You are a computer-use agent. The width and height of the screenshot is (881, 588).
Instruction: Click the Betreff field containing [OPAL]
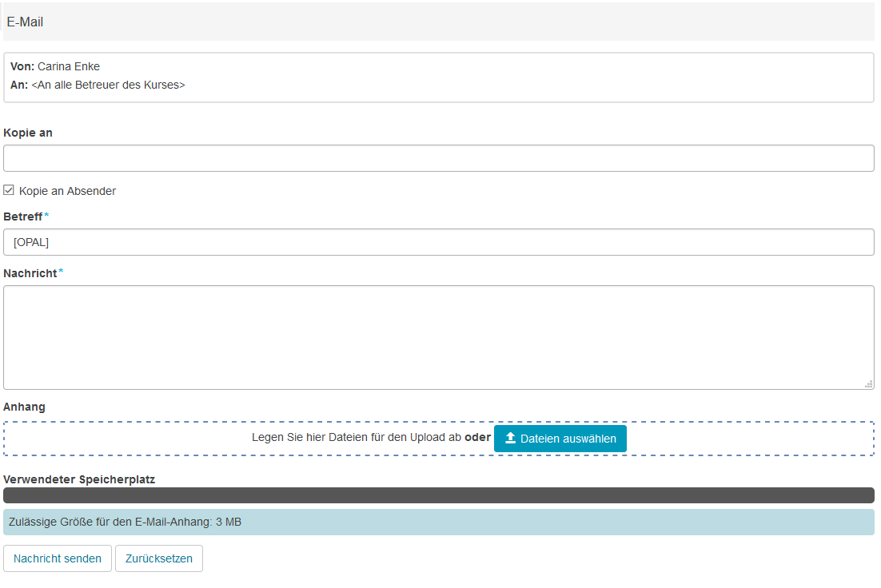[440, 242]
